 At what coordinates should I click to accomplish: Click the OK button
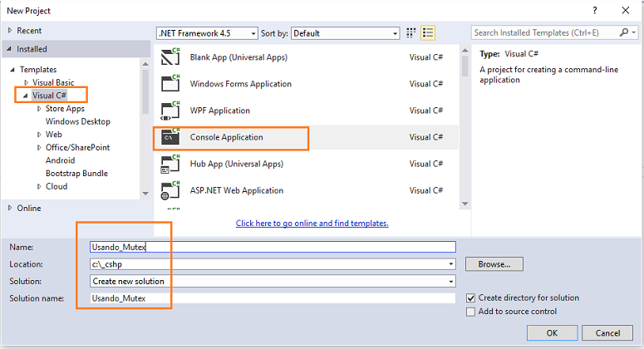[552, 333]
